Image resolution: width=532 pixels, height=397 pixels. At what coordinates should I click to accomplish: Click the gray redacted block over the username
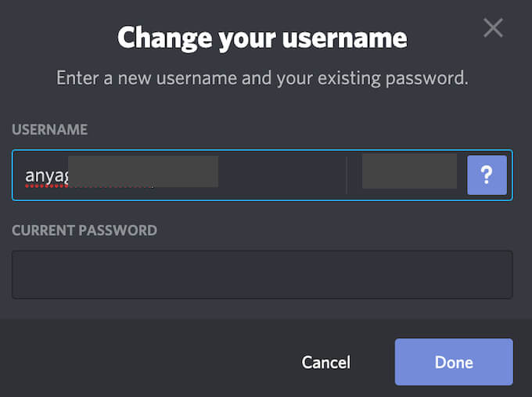click(143, 171)
